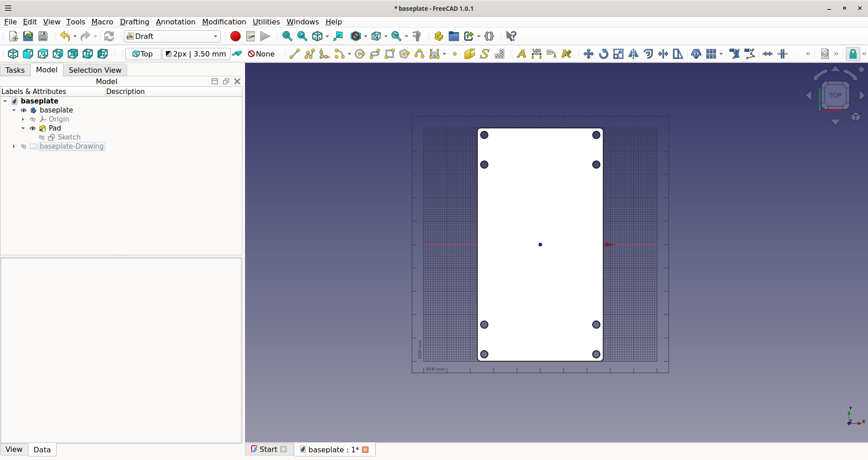This screenshot has height=460, width=868.
Task: Open the Draft workbench dropdown
Action: [x=172, y=36]
